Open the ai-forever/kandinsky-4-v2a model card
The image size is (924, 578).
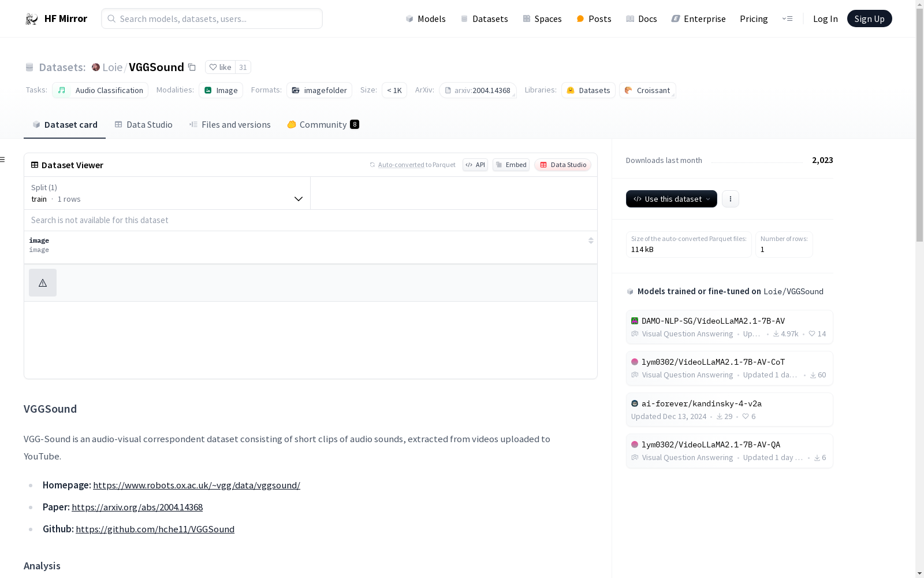(729, 410)
